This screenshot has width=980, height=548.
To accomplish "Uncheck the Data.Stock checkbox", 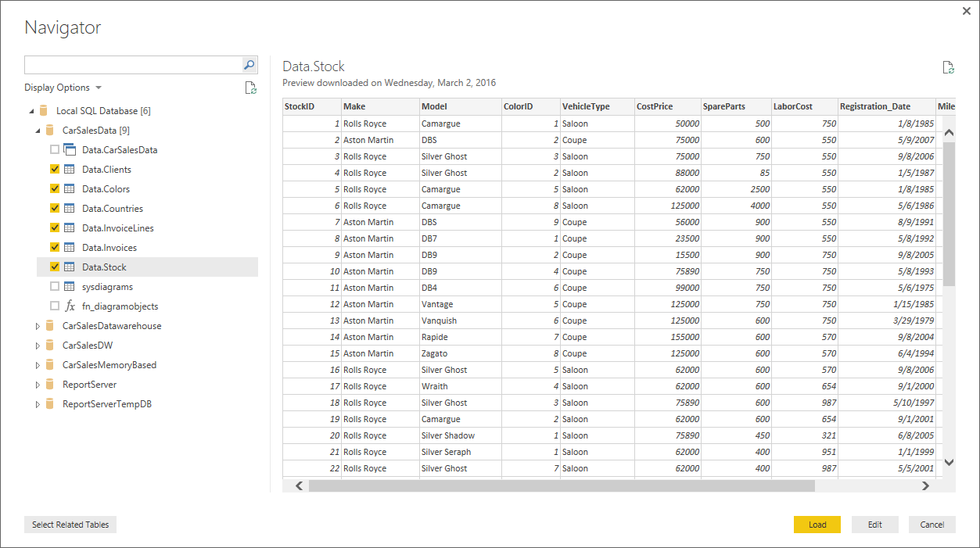I will [x=55, y=267].
